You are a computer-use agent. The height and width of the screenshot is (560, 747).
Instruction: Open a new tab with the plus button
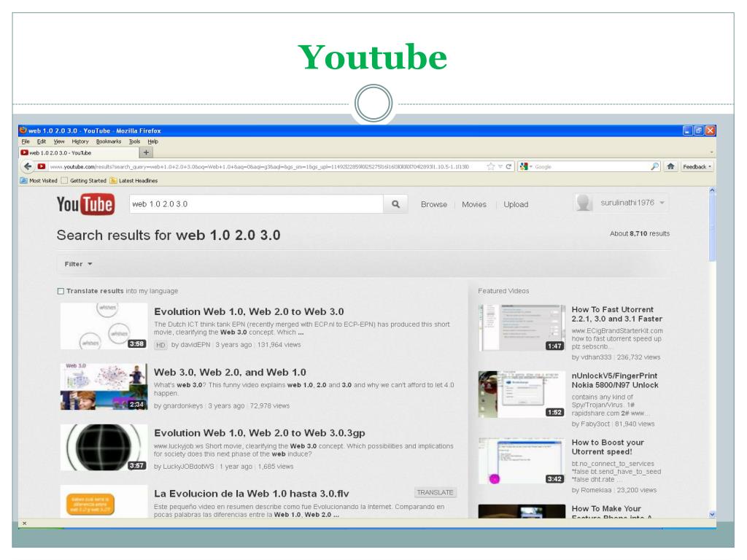146,152
